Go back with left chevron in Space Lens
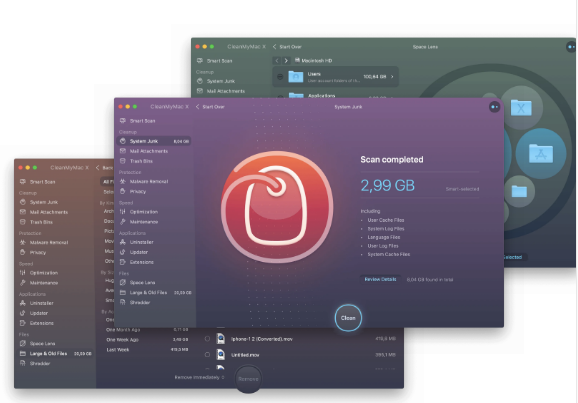Screen dimensions: 578x403 click(x=277, y=60)
